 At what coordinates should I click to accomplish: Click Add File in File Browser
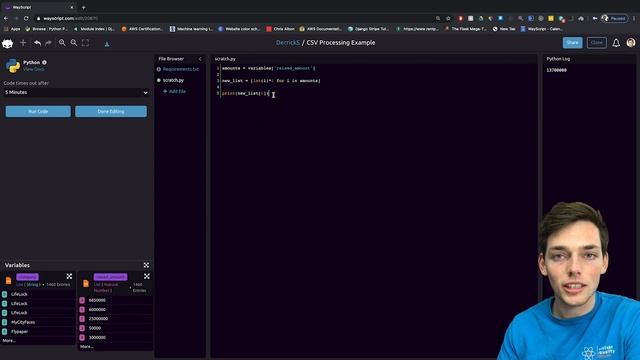tap(174, 91)
